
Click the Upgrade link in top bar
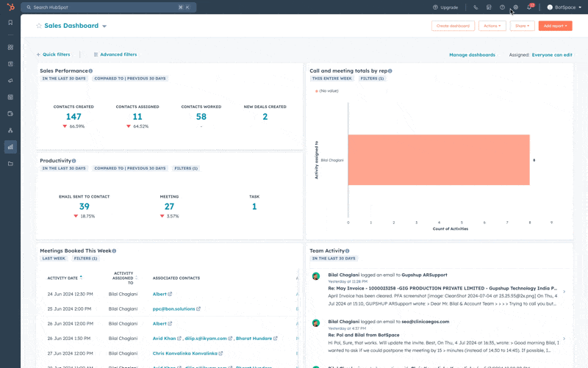(x=445, y=7)
